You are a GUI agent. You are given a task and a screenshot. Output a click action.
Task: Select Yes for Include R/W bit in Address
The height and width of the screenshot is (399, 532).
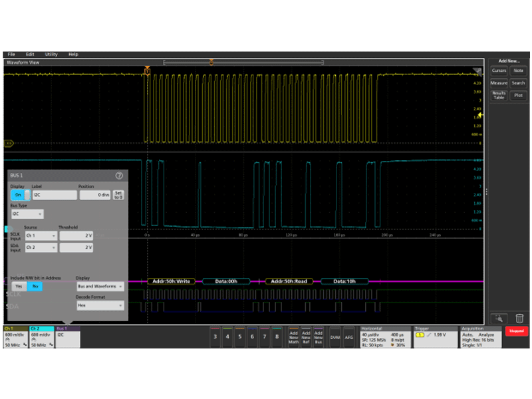click(19, 286)
